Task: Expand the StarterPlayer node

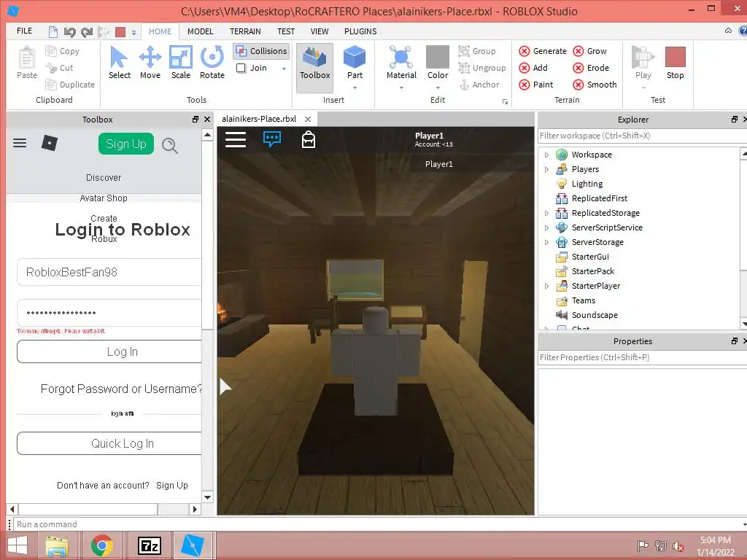Action: pos(546,286)
